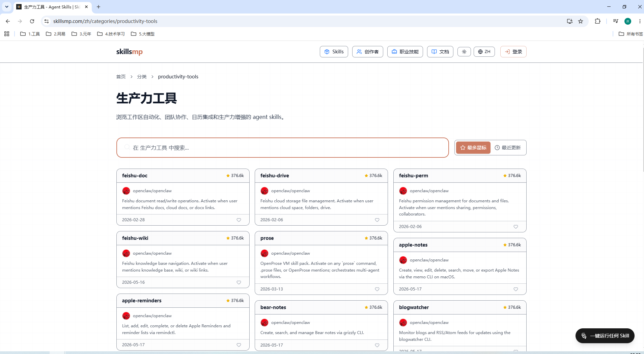The image size is (644, 354).
Task: Like the feishu-drive skill heart icon
Action: point(377,220)
